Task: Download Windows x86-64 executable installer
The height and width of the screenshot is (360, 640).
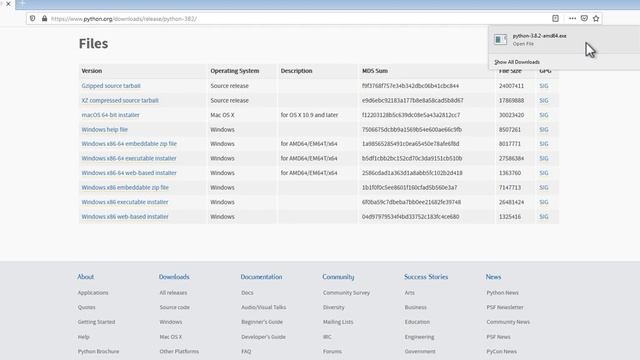Action: (129, 158)
